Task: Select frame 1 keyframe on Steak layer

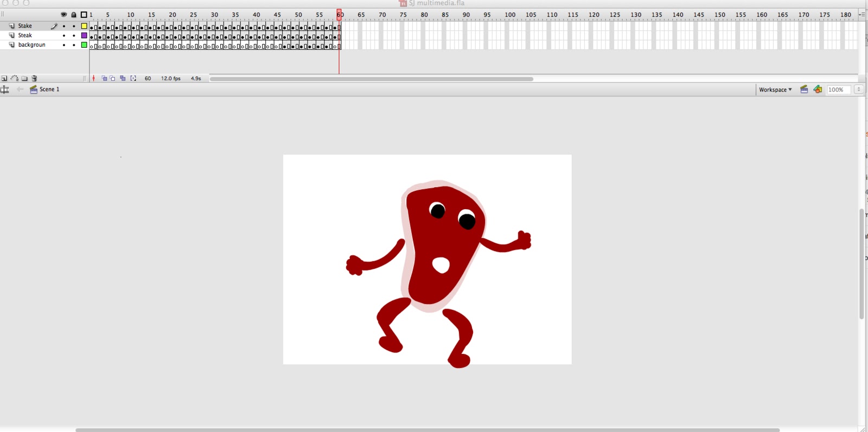Action: (x=92, y=36)
